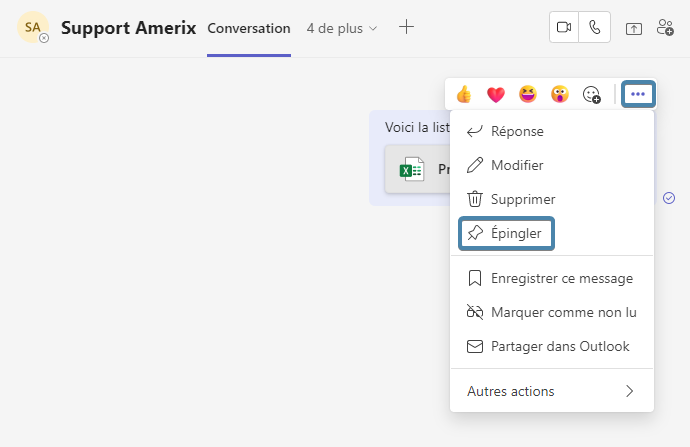React with the red heart emoji
This screenshot has height=447, width=690.
click(x=496, y=95)
